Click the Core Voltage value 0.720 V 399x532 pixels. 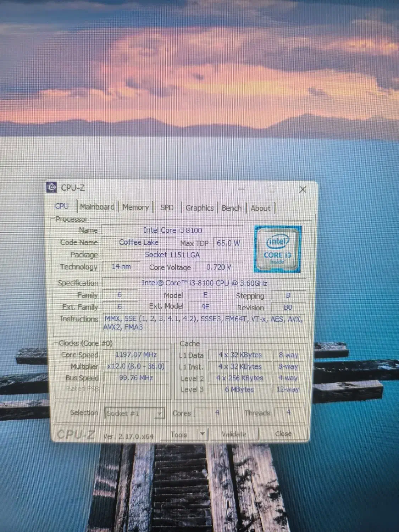[219, 267]
